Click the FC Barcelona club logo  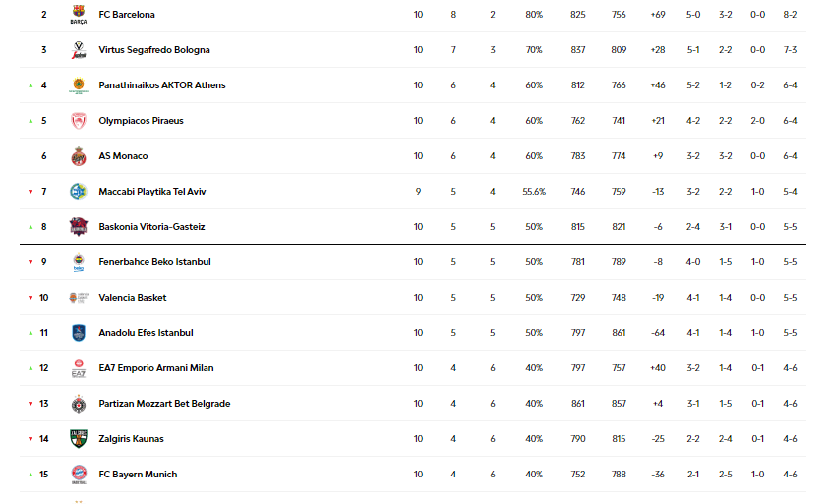79,15
